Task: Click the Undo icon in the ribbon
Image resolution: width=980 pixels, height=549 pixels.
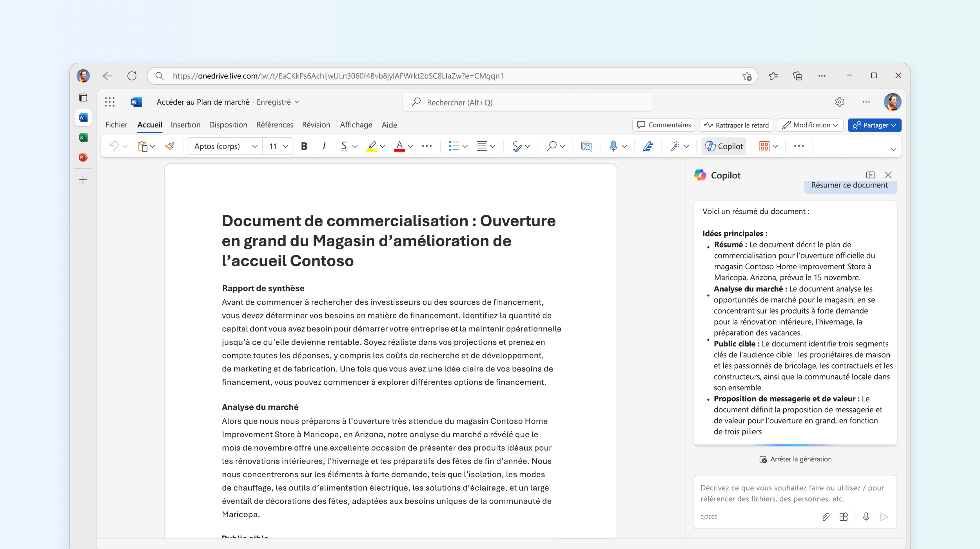Action: tap(114, 146)
